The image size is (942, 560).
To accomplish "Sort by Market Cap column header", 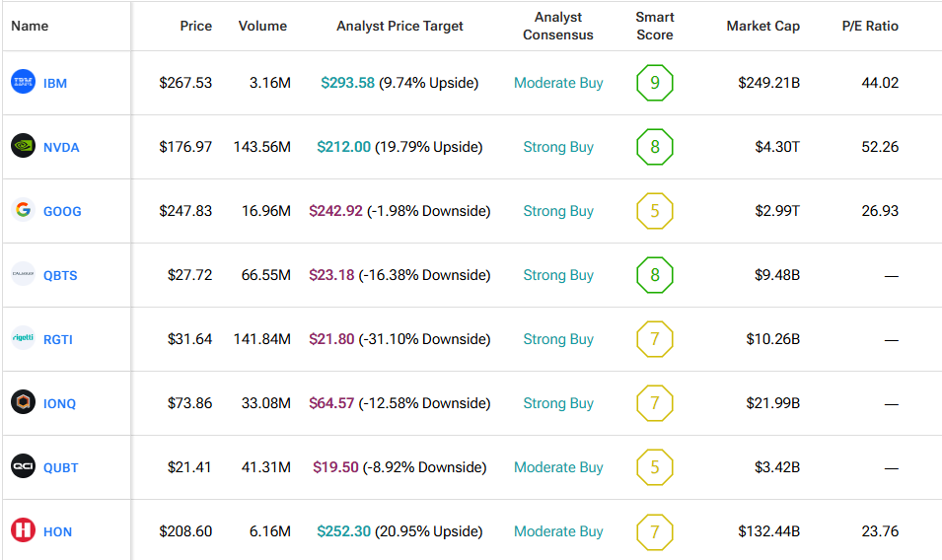I will pos(763,26).
